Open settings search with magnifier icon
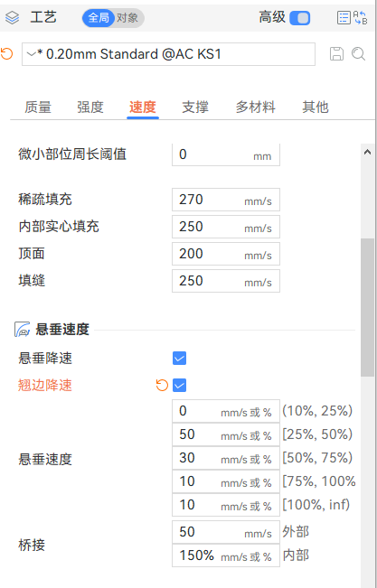Screen dimensions: 377x588 click(x=359, y=54)
